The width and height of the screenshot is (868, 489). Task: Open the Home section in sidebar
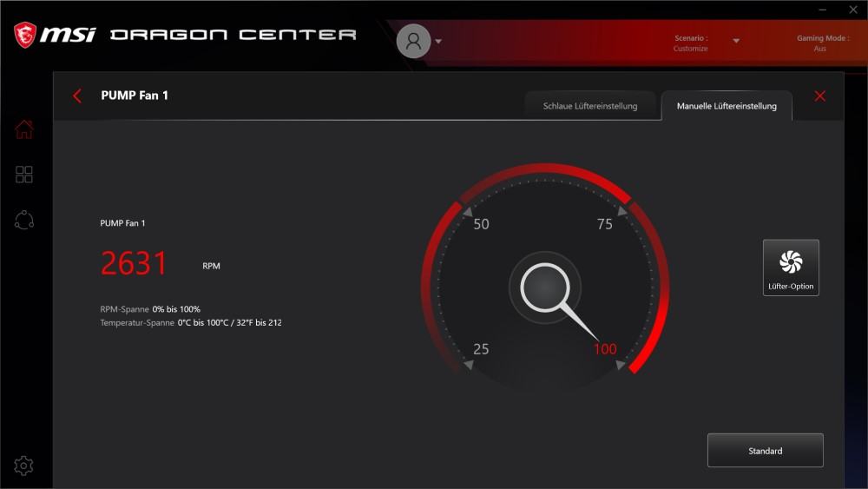point(23,129)
